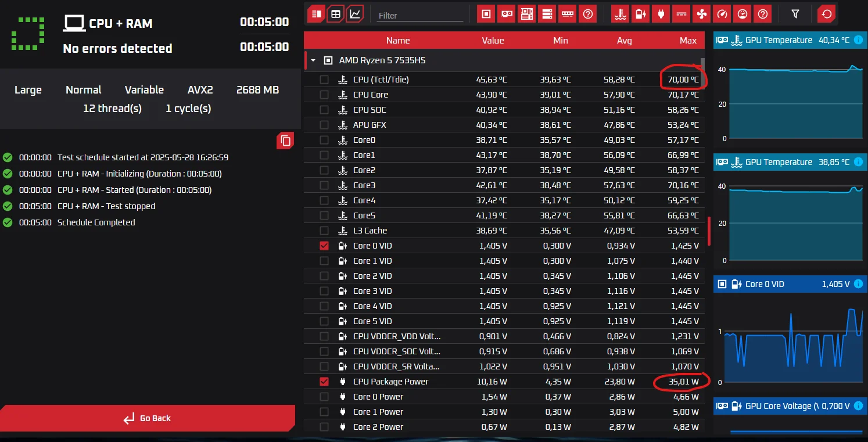The height and width of the screenshot is (442, 868).
Task: Sort by the Avg column header
Action: [x=625, y=41]
